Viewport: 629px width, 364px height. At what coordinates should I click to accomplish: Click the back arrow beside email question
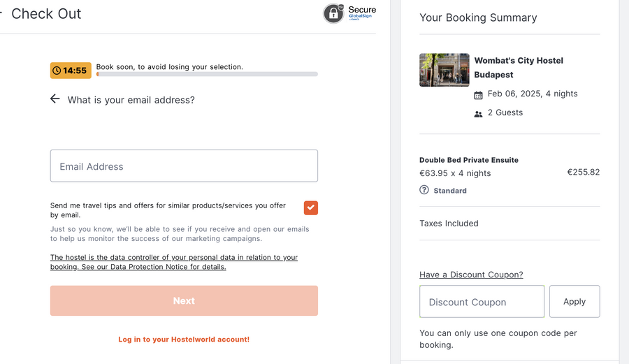coord(55,99)
